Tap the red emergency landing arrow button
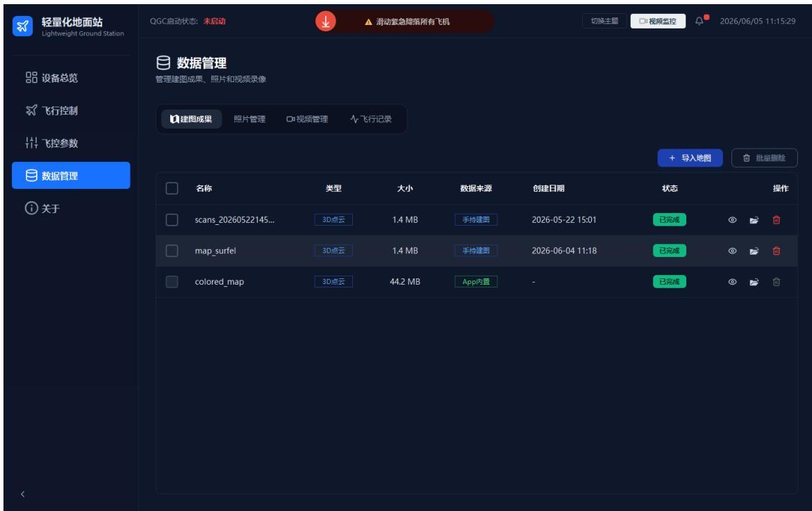The height and width of the screenshot is (511, 812). (x=326, y=22)
